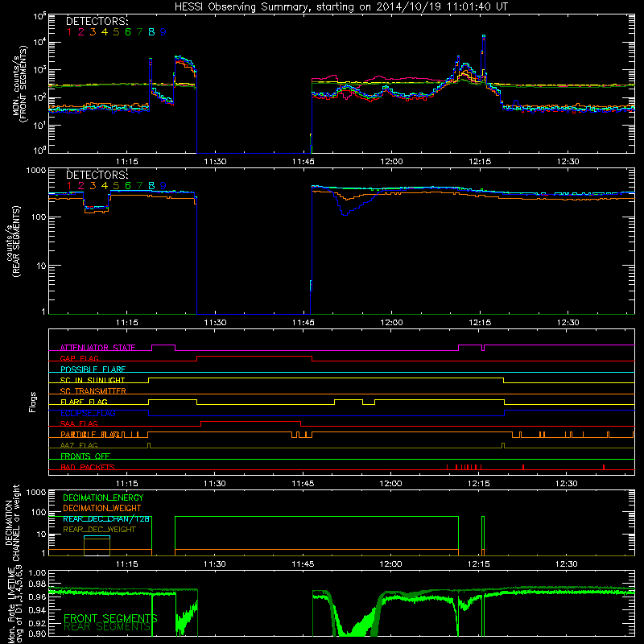
Task: Select the SAA FLAG label
Action: (79, 423)
